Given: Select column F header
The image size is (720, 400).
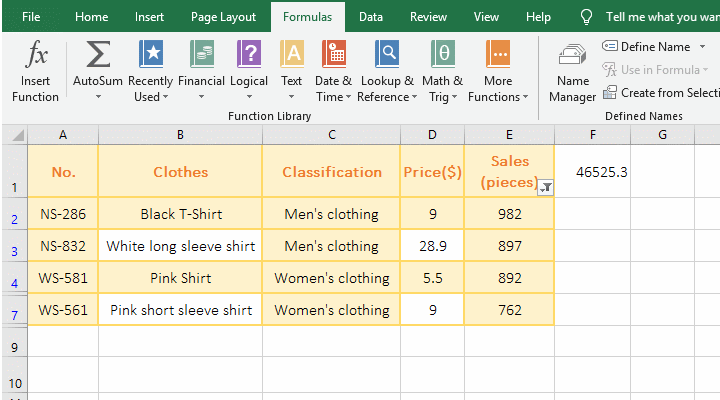Looking at the screenshot, I should click(593, 135).
